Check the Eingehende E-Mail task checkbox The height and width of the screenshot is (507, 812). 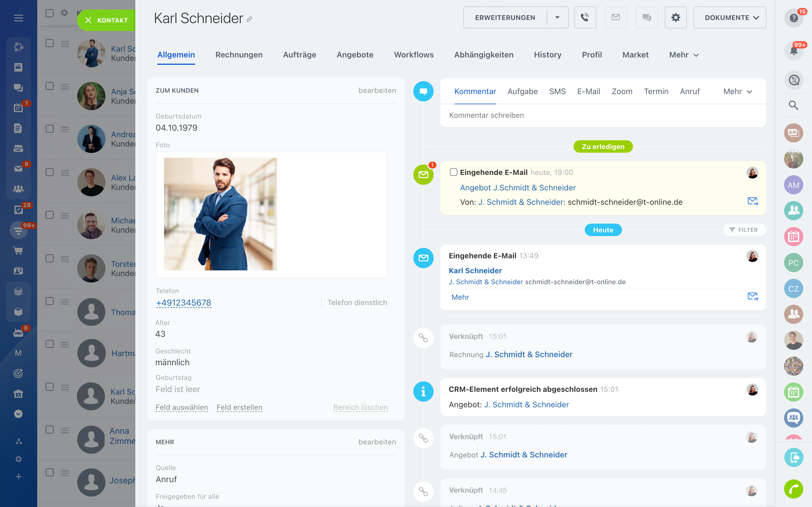(453, 172)
